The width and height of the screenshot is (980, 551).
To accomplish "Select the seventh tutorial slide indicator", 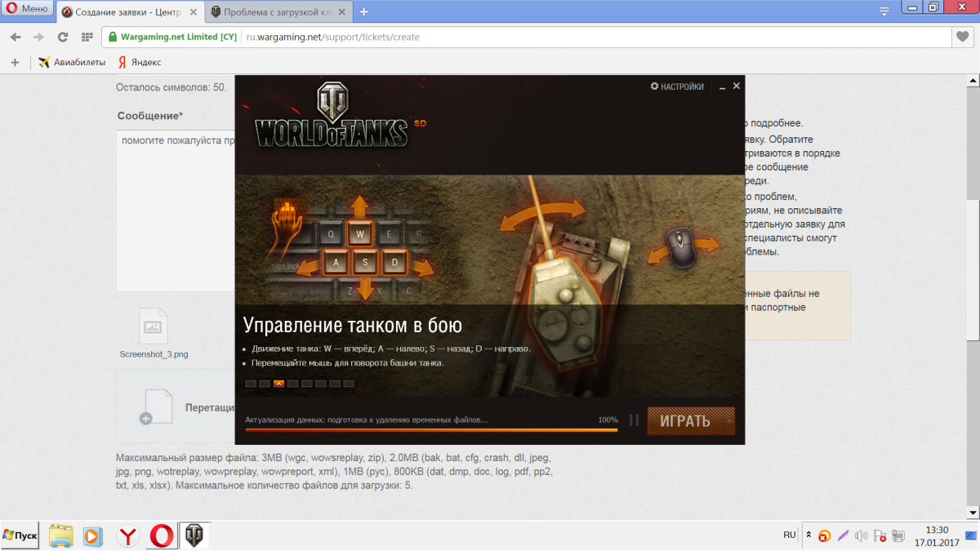I will [334, 383].
